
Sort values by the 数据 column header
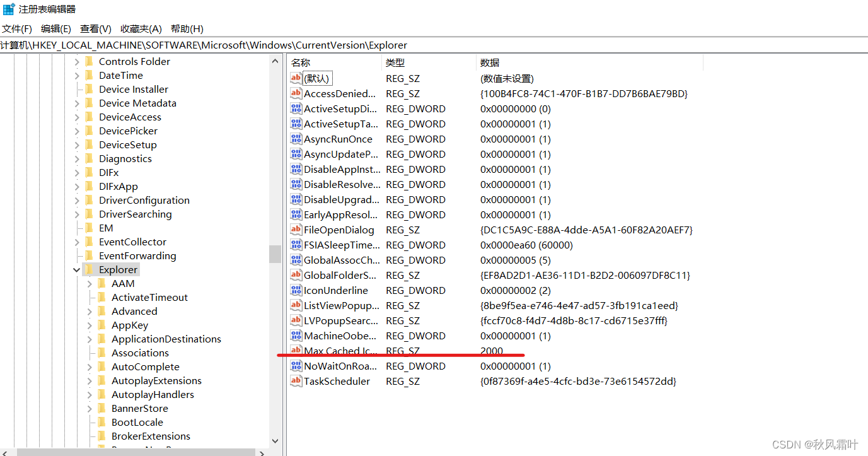point(589,62)
